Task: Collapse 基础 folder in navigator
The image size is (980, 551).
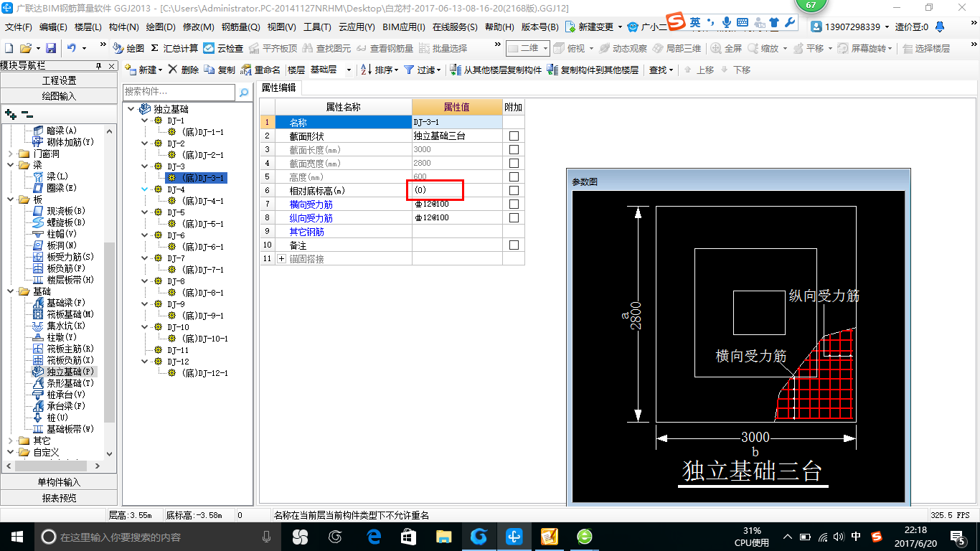Action: point(10,291)
